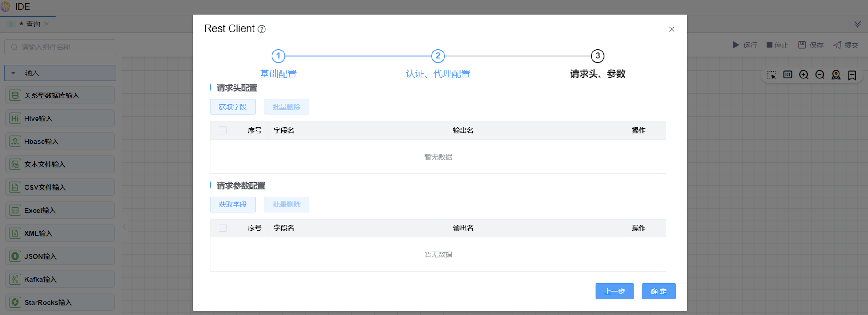Image resolution: width=868 pixels, height=315 pixels.
Task: Click the JSON输入 component icon
Action: point(15,256)
